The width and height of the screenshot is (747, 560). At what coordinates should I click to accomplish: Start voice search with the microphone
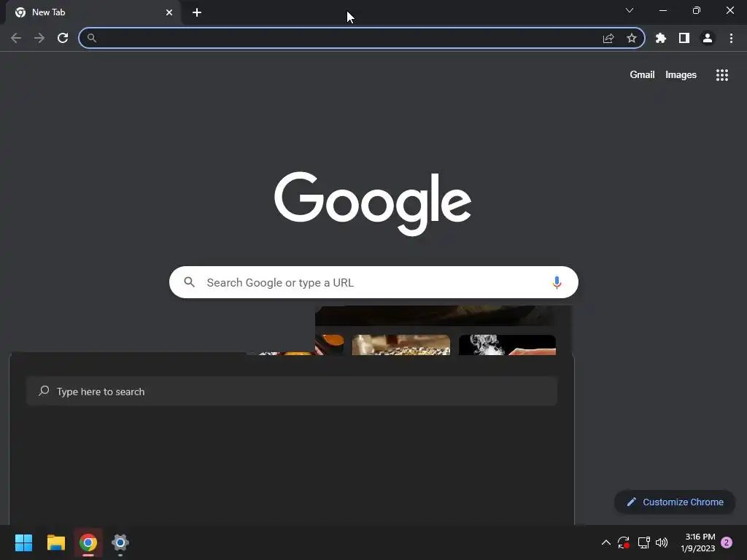click(x=557, y=282)
